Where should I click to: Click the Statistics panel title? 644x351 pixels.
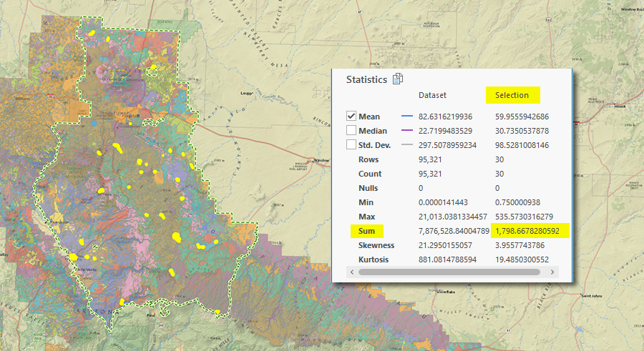tap(366, 79)
